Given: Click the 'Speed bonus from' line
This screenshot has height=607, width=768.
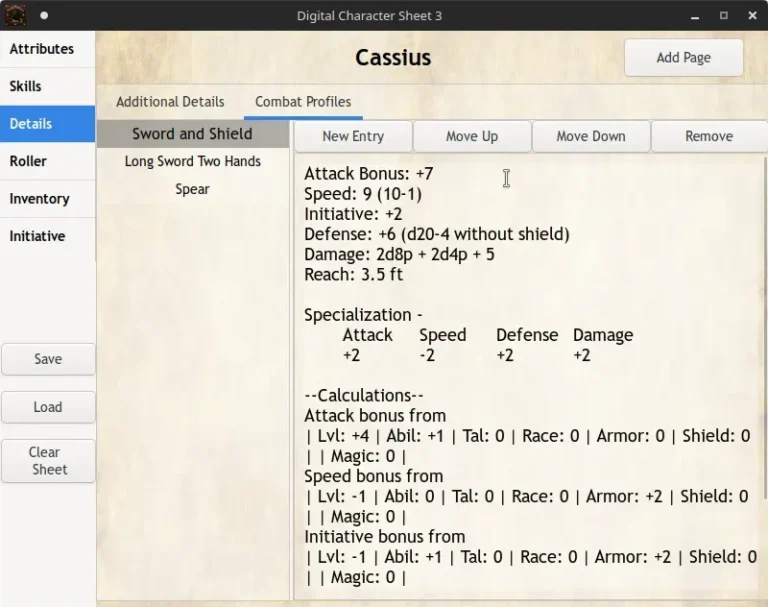Looking at the screenshot, I should pyautogui.click(x=374, y=476).
